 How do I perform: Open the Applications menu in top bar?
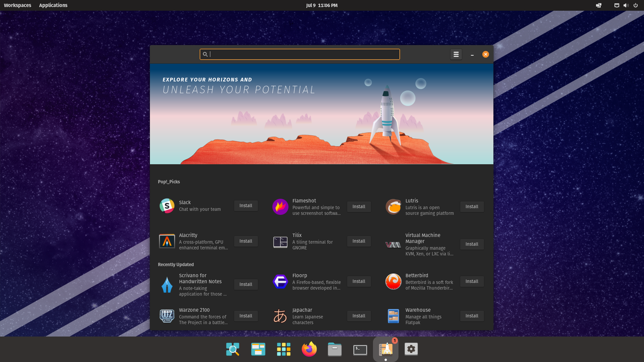tap(53, 5)
